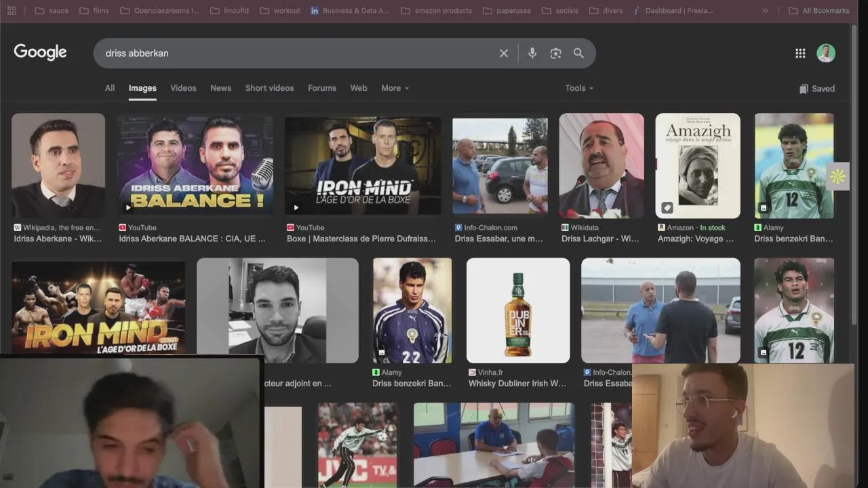The image size is (868, 488).
Task: Submit search with magnifying glass icon
Action: point(578,53)
